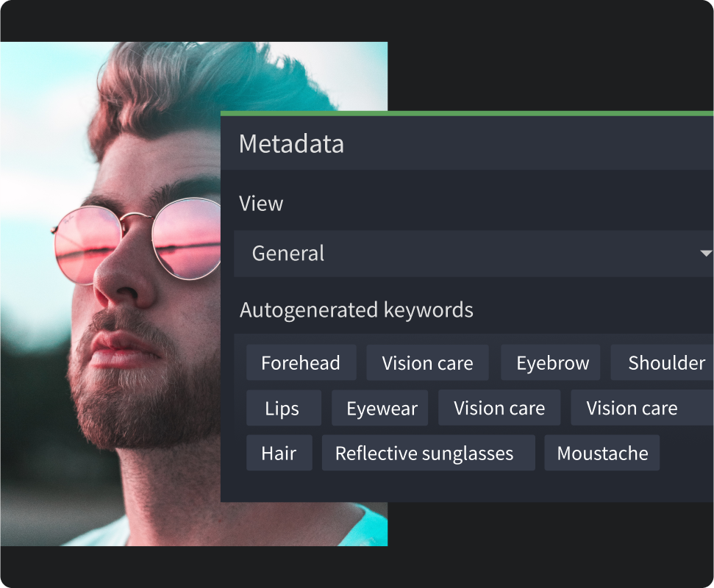714x588 pixels.
Task: Click the Metadata panel header
Action: pos(291,144)
